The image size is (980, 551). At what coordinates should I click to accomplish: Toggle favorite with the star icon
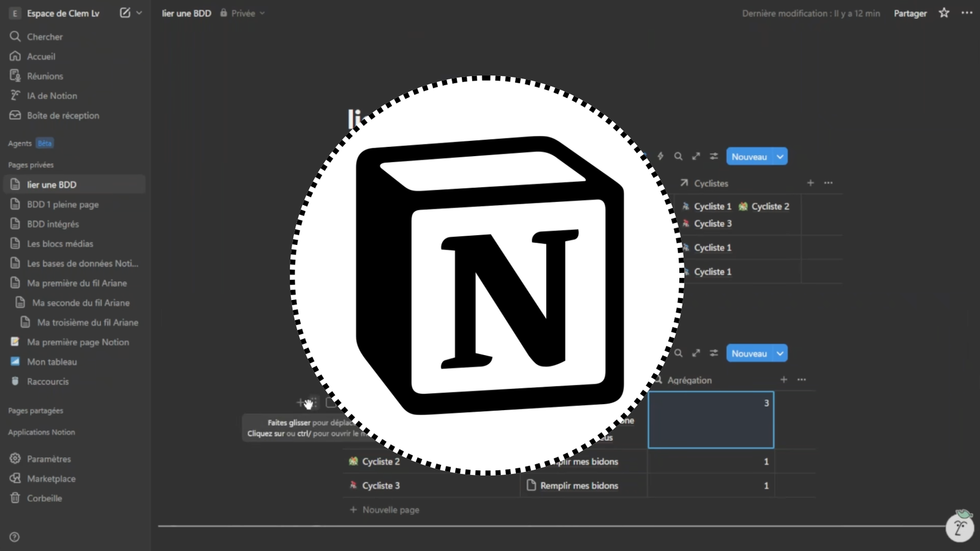click(944, 13)
